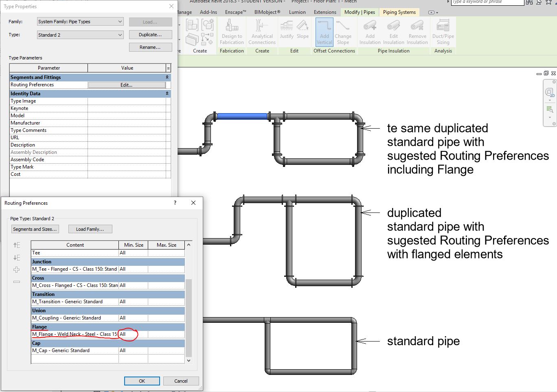
Task: Click the Edit Insulation icon
Action: point(393,33)
